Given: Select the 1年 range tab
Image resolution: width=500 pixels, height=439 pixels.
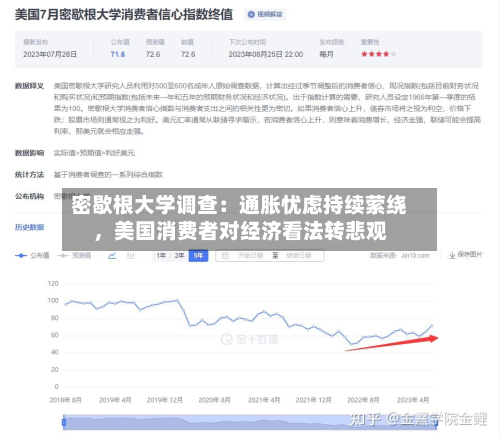Looking at the screenshot, I should tap(161, 256).
